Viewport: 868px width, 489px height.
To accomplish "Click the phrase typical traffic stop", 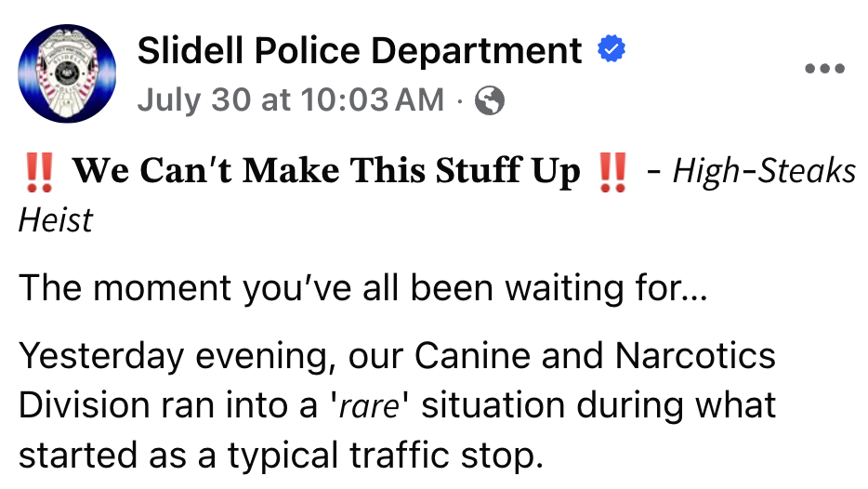I will coord(386,456).
